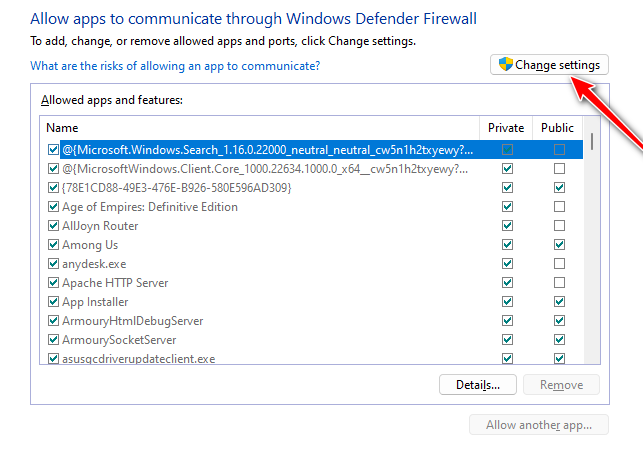Toggle Public checkbox for anydesk.exe
643x453 pixels.
pos(559,264)
